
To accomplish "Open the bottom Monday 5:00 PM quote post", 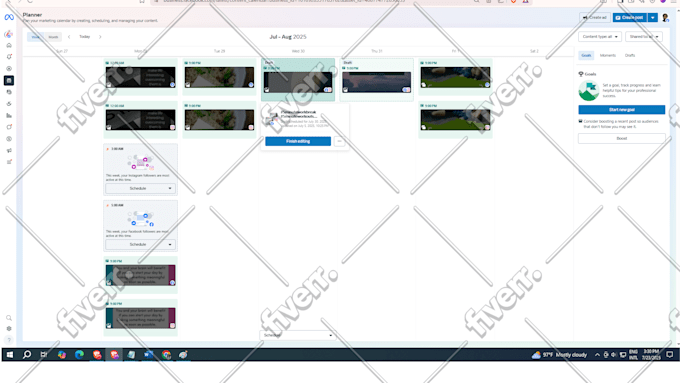I will 141,318.
